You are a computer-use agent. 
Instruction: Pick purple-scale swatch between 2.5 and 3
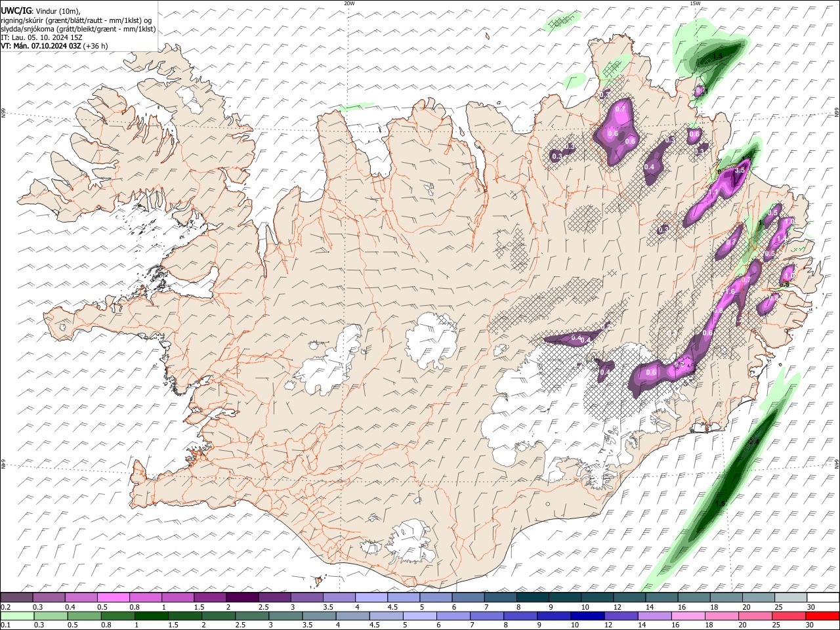(x=274, y=597)
